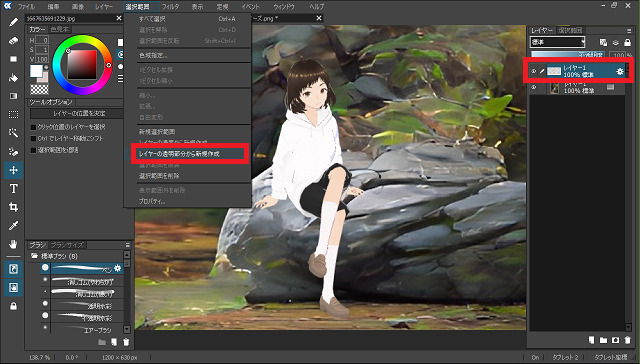Screen dimensions: 640x364
Task: Hide the selected top レイヤー1 layer
Action: point(533,71)
